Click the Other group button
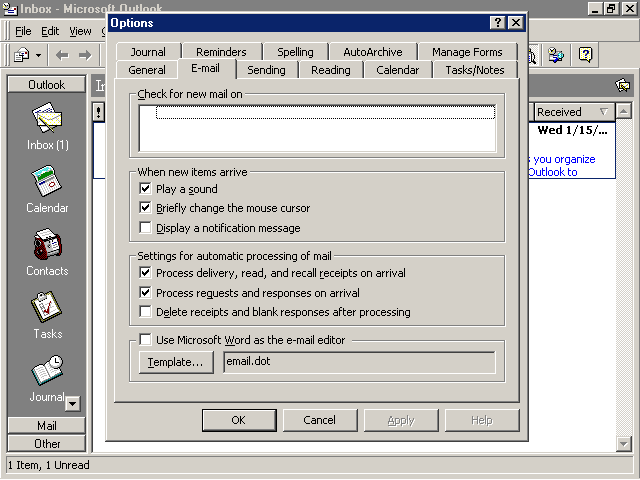The width and height of the screenshot is (640, 480). (47, 444)
